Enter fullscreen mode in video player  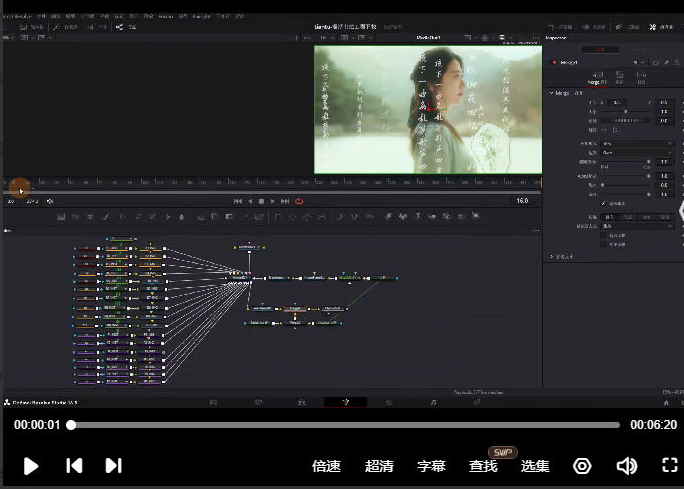670,466
